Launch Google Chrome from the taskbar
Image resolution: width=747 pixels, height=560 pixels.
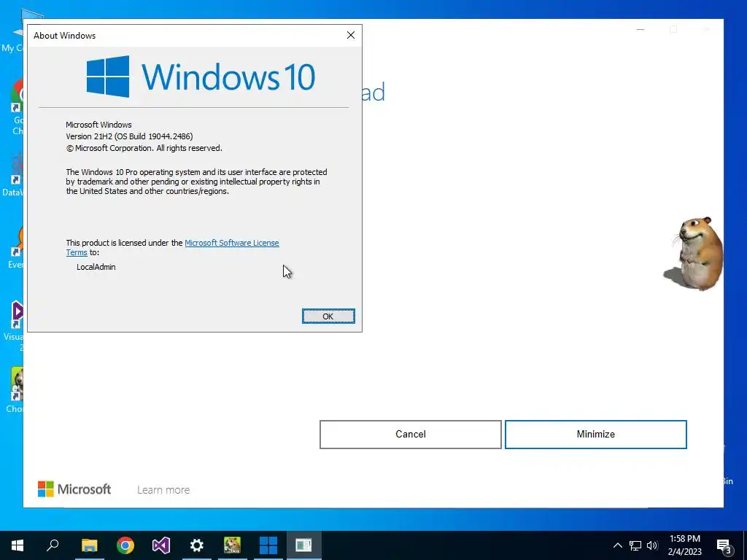(125, 545)
